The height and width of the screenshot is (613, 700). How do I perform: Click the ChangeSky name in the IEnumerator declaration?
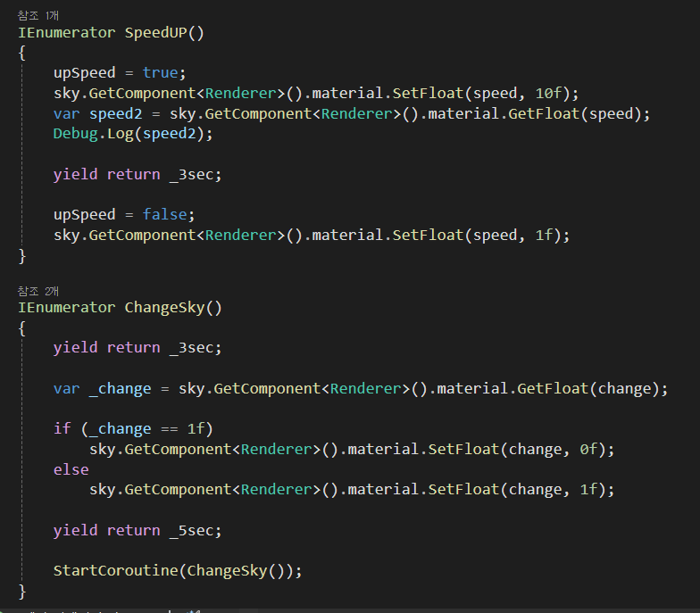[x=164, y=307]
